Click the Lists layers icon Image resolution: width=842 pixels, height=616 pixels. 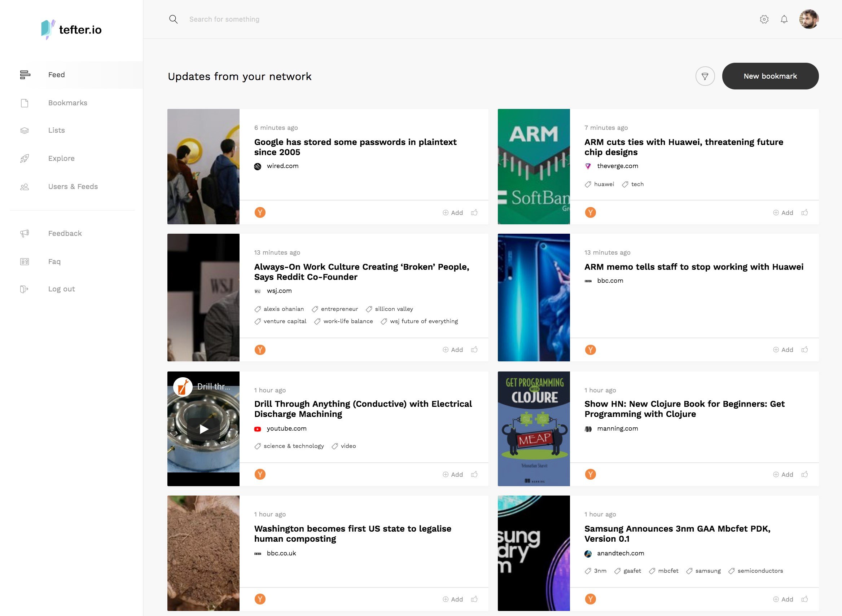25,131
